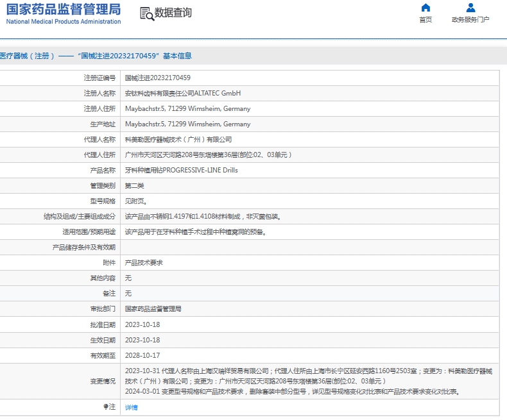The width and height of the screenshot is (507, 420).
Task: Click the 型号规格 label
Action: click(103, 201)
